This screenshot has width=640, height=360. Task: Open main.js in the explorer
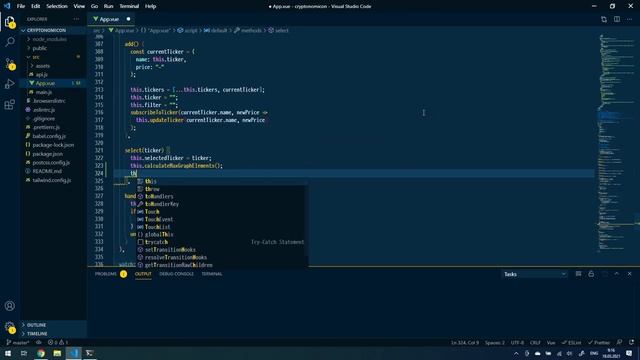coord(53,92)
